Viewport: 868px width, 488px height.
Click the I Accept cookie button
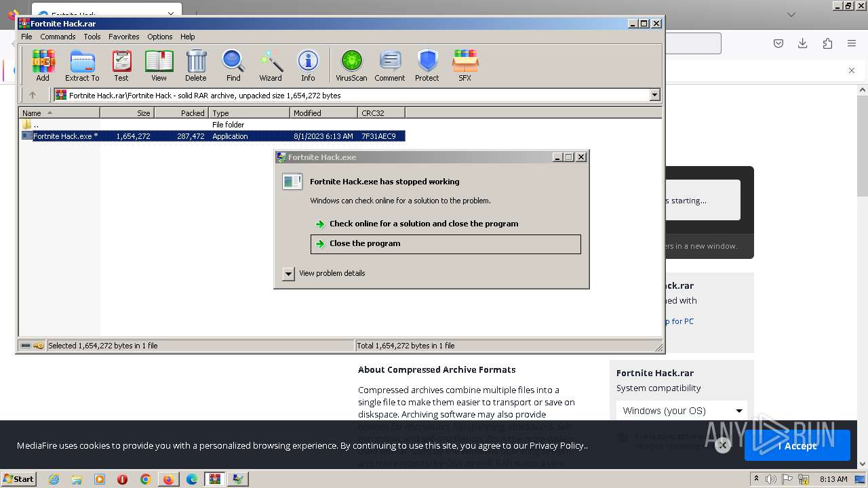click(797, 446)
